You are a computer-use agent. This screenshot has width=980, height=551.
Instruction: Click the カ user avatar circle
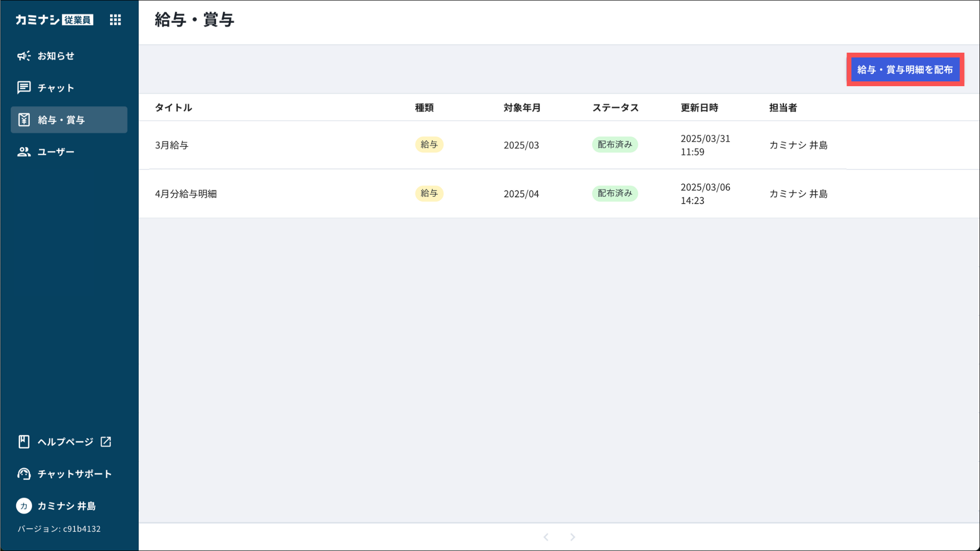coord(24,506)
